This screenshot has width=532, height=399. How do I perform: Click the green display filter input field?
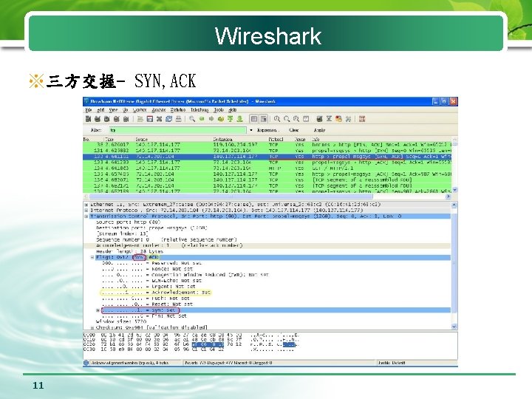click(178, 130)
